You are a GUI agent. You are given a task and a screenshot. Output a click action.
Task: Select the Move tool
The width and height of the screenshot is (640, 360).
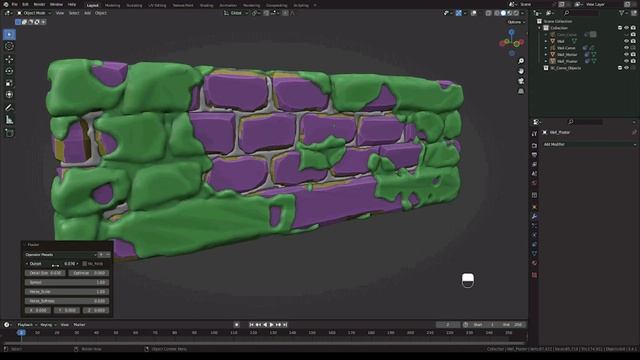pos(9,59)
